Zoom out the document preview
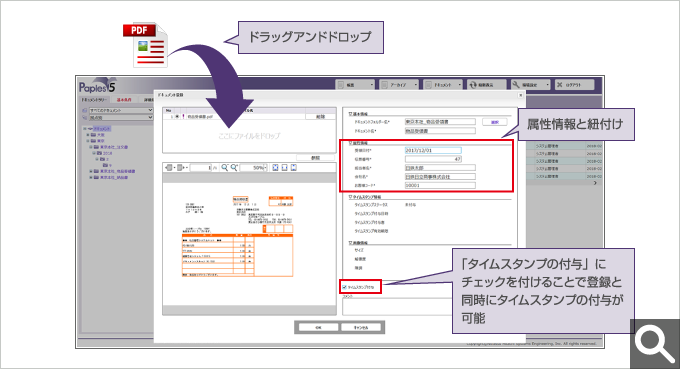Image resolution: width=680 pixels, height=369 pixels. click(x=224, y=167)
